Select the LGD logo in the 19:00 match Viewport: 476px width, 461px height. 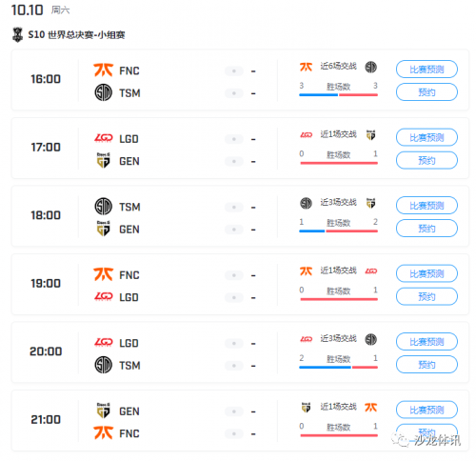104,296
